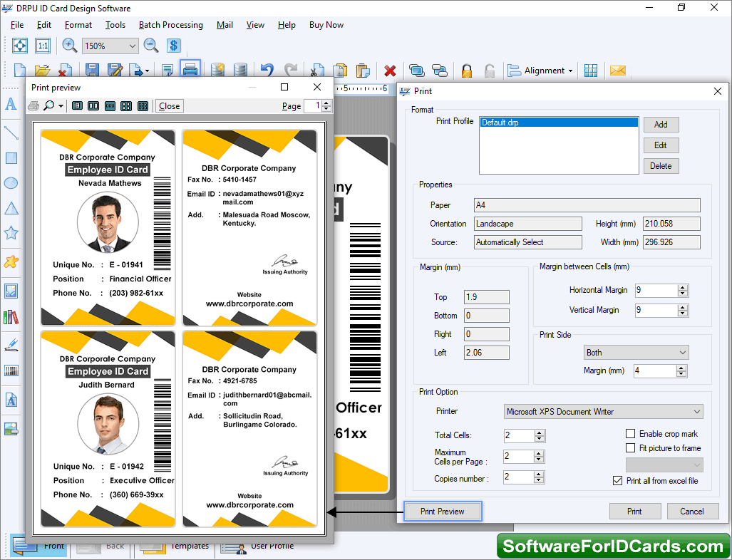Click the new document icon
The width and height of the screenshot is (732, 560).
click(20, 71)
